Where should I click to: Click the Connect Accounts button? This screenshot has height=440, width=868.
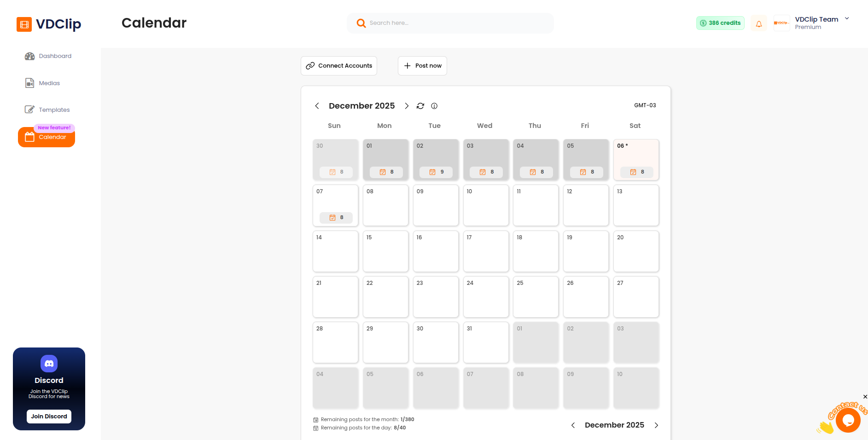(x=338, y=65)
